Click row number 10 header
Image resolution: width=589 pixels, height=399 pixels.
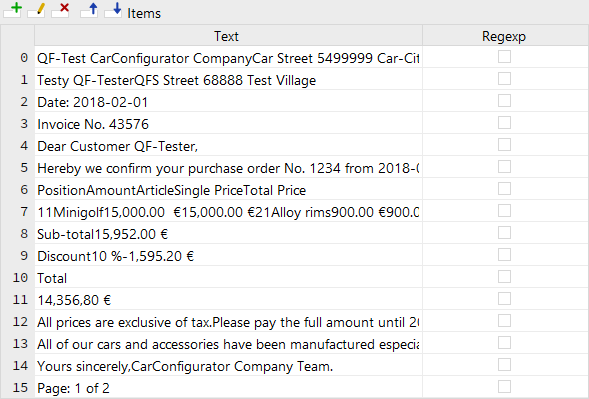(18, 278)
